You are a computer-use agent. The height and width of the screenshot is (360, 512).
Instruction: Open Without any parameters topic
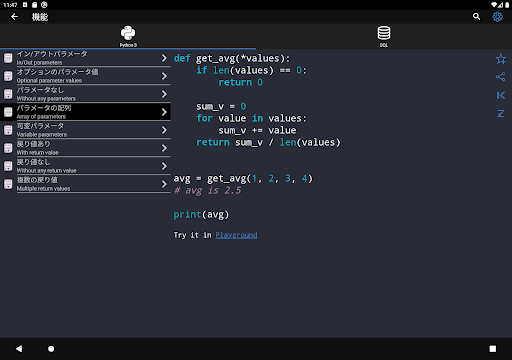85,94
